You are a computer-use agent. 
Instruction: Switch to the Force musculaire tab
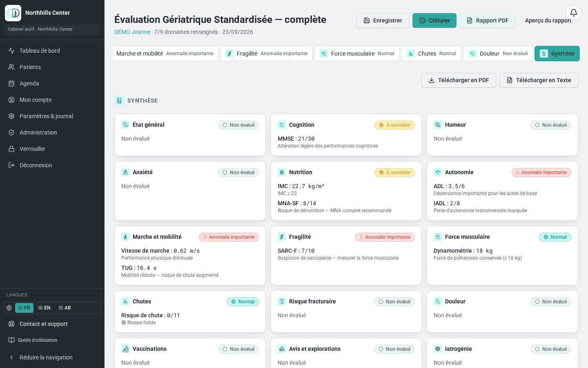click(x=357, y=54)
